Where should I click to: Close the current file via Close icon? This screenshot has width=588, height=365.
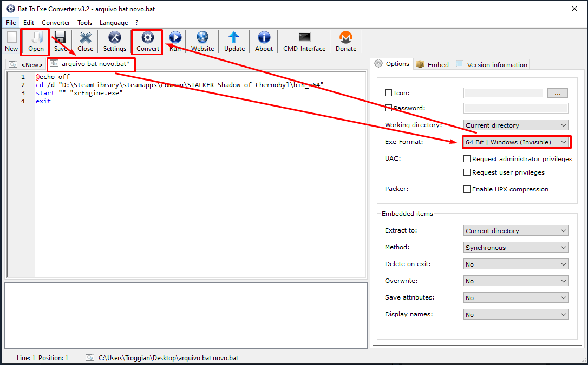(86, 37)
